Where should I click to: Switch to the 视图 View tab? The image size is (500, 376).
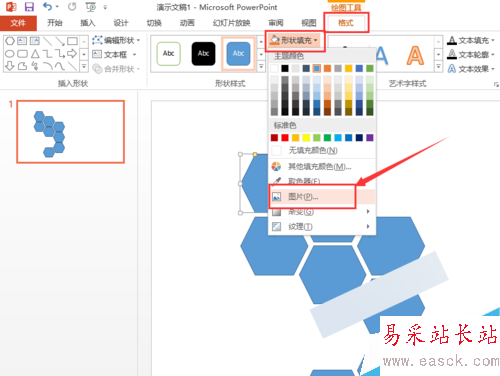(x=309, y=23)
